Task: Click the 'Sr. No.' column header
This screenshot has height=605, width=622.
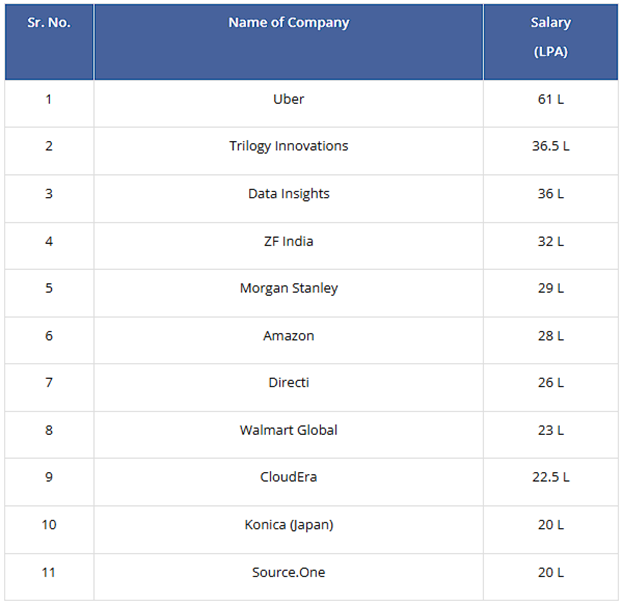Action: 49,23
